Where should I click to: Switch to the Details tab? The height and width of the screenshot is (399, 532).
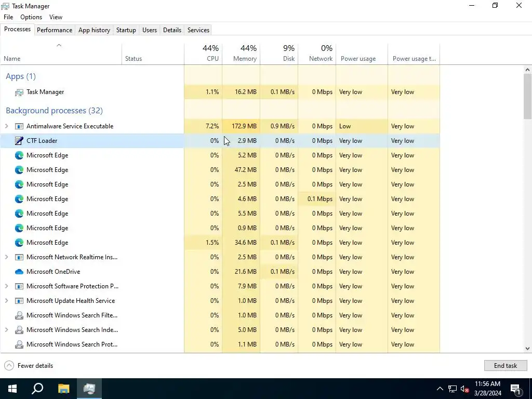pos(172,30)
